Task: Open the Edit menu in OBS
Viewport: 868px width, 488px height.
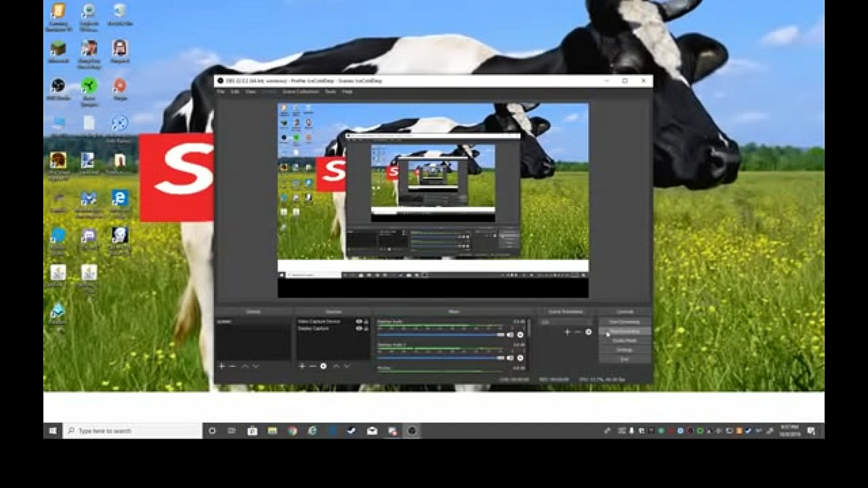Action: (235, 91)
